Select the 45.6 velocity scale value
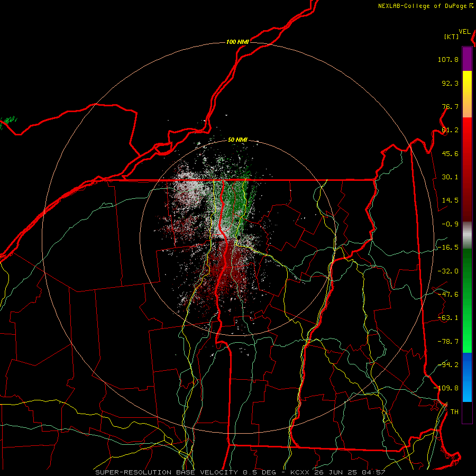 (x=450, y=153)
